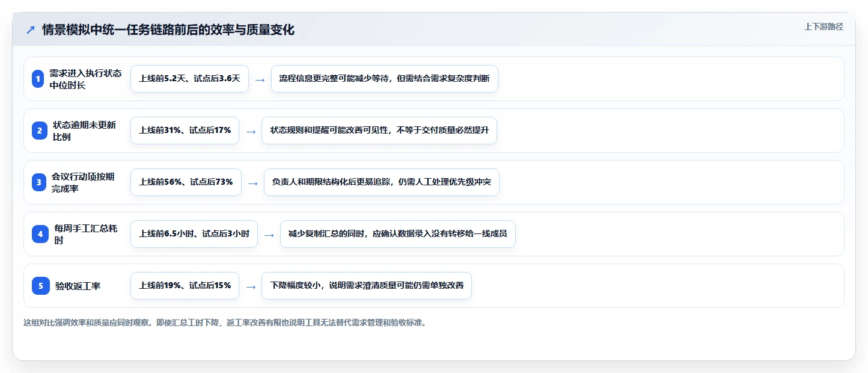Click the 状态逾期未更新比例 label

pos(84,131)
